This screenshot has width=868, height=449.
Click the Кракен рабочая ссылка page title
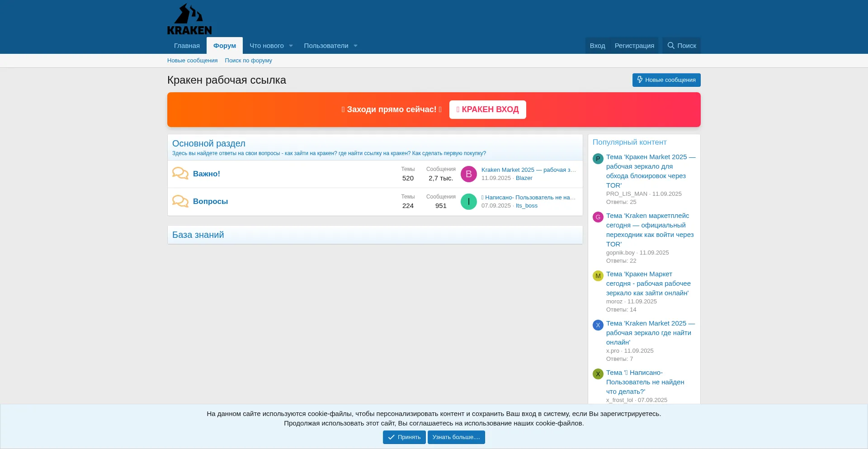point(226,80)
